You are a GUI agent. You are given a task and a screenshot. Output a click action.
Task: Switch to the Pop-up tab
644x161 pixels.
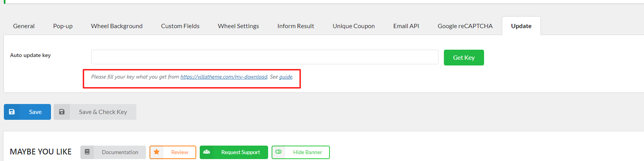(63, 26)
